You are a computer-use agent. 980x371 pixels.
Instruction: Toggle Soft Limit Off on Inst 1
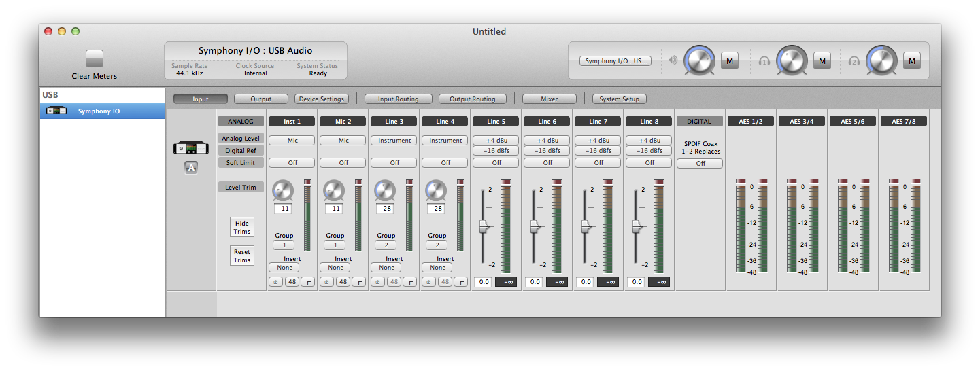(292, 163)
